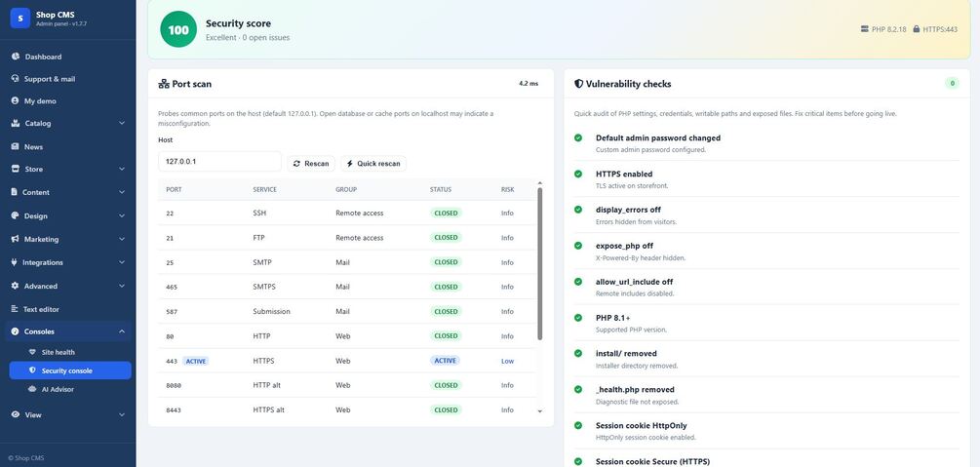980x467 pixels.
Task: Click the Shop CMS logo icon
Action: coord(20,19)
